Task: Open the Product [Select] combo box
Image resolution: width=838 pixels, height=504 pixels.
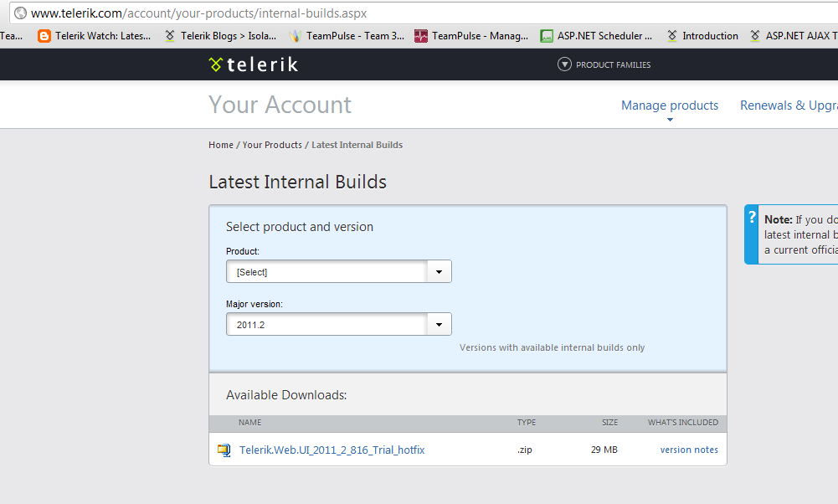Action: click(x=339, y=271)
